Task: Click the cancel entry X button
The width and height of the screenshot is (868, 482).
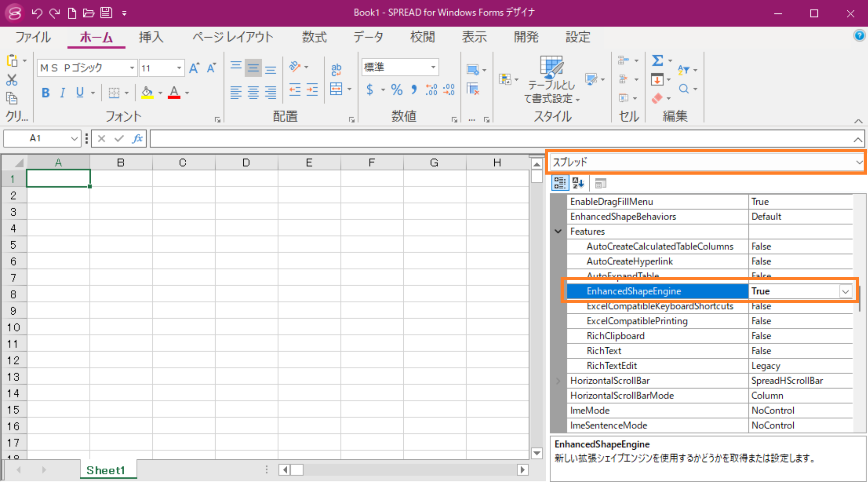Action: point(101,138)
